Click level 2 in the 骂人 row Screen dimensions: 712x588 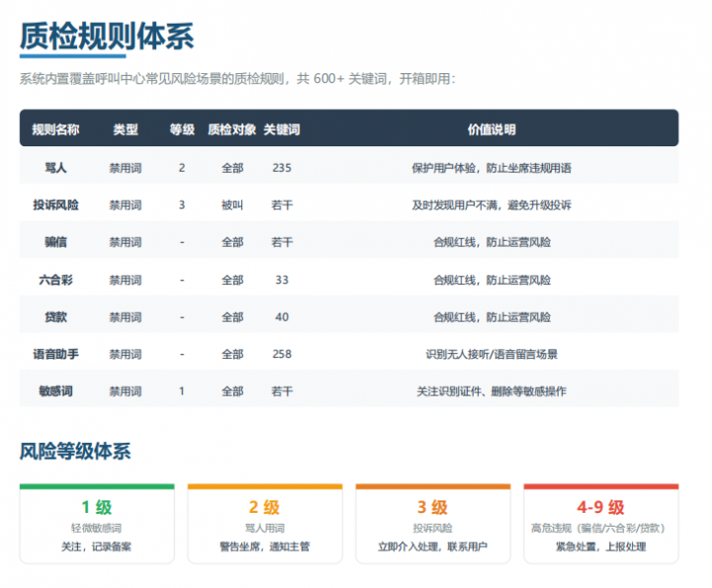(182, 168)
